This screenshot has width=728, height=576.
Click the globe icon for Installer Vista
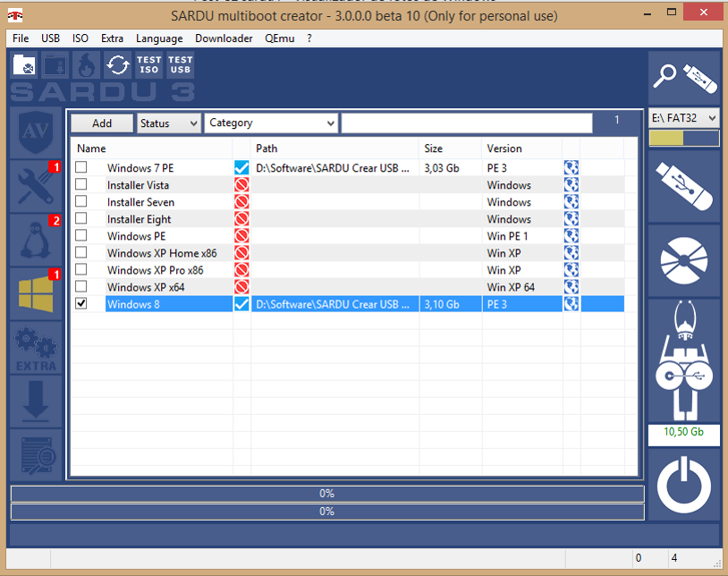coord(571,185)
